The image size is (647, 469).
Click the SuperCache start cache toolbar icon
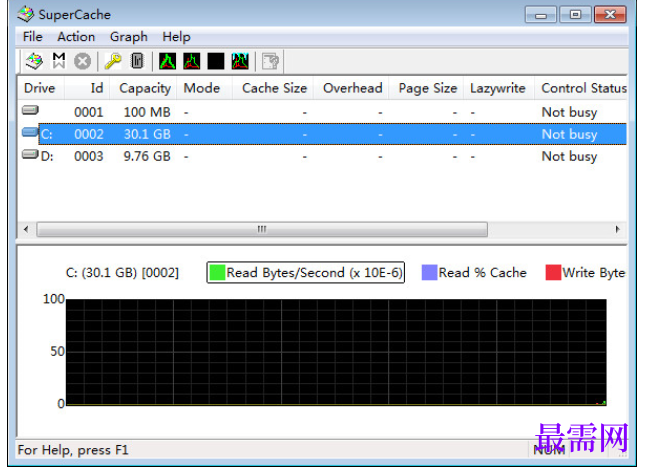34,61
